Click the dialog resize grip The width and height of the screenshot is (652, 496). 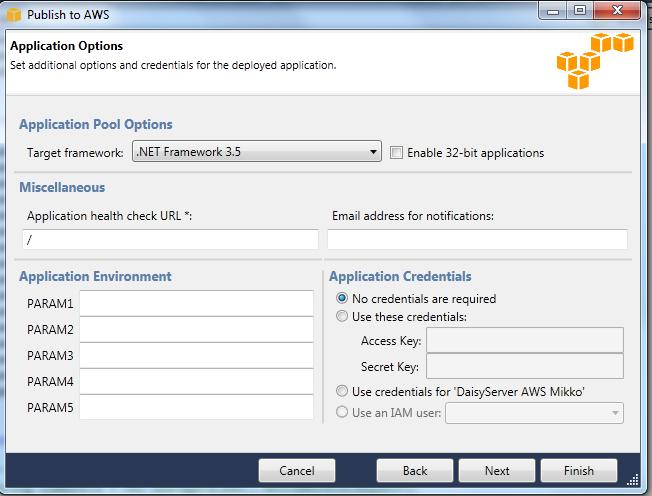633,480
